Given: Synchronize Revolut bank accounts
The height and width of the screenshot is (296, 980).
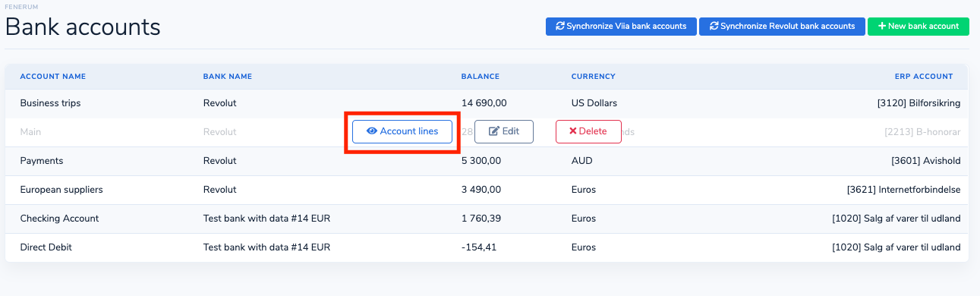Looking at the screenshot, I should [782, 26].
